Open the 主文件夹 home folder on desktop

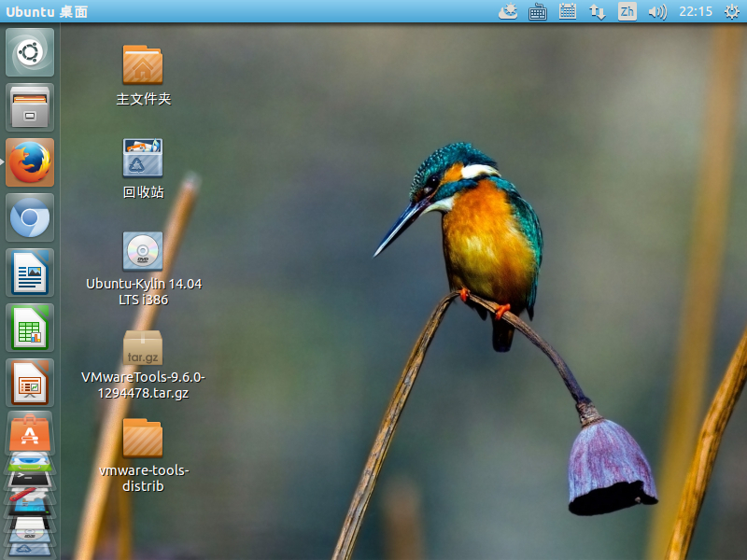point(143,76)
